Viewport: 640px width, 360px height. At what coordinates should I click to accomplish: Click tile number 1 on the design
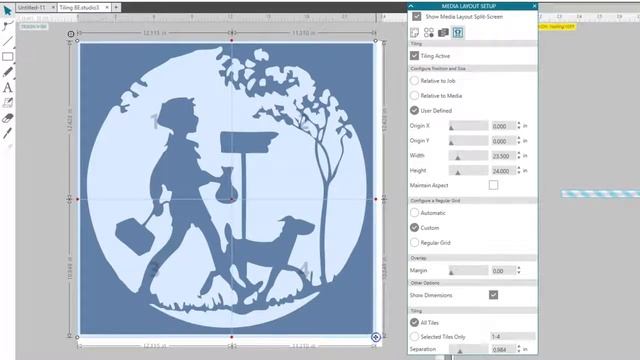pos(155,121)
